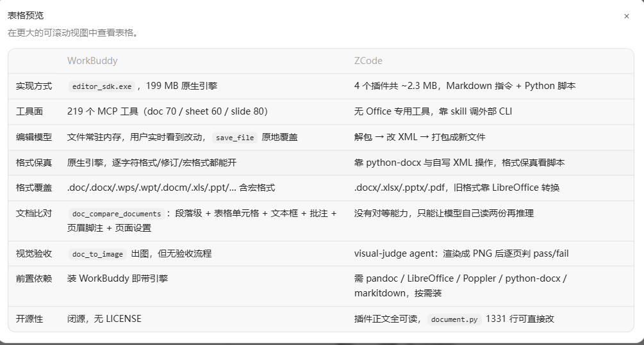
Task: Click the 前置依赖 row label
Action: click(34, 278)
